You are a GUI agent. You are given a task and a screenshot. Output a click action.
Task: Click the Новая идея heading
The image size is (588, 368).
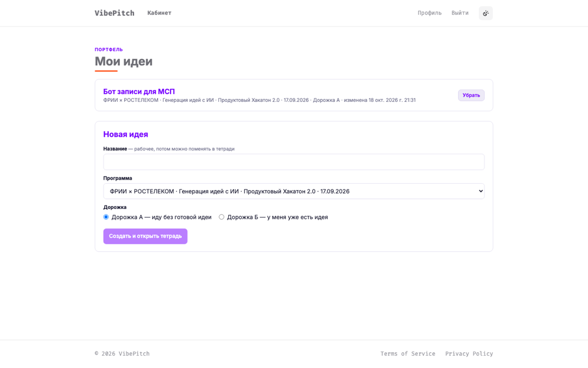tap(126, 134)
